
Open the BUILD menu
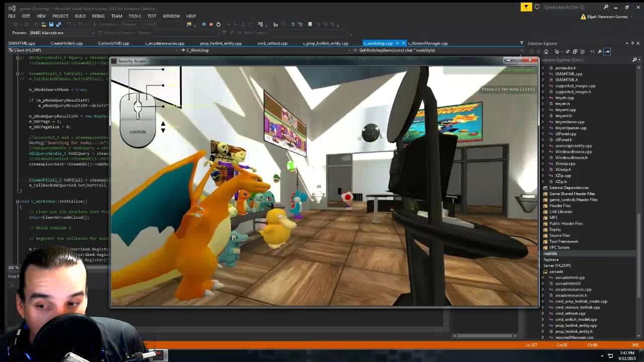[80, 16]
